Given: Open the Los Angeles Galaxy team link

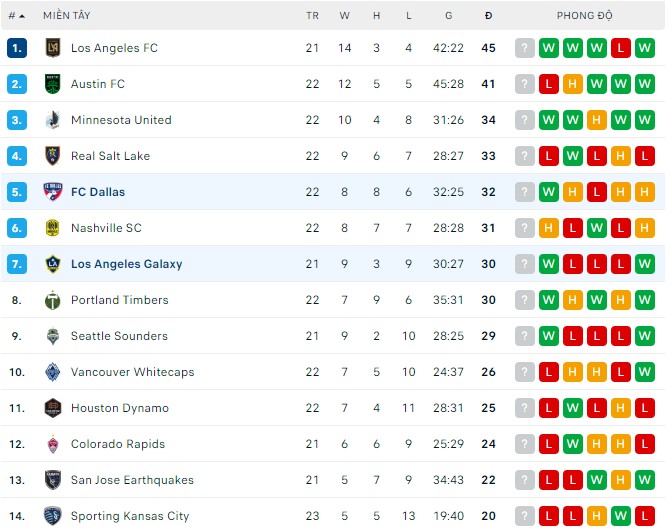Looking at the screenshot, I should pos(126,264).
